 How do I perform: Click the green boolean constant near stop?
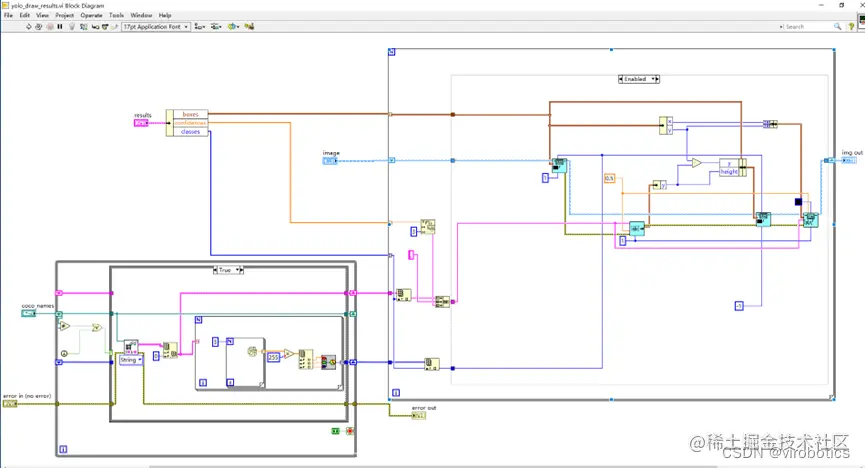point(335,431)
